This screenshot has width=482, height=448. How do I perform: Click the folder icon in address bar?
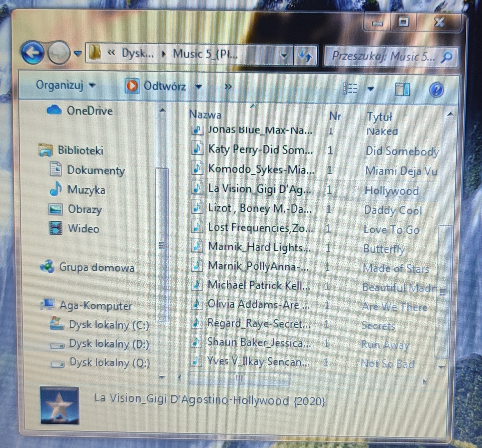[x=95, y=53]
